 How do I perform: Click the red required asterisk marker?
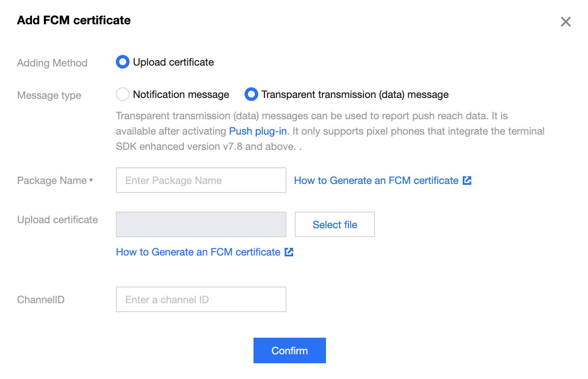point(91,180)
